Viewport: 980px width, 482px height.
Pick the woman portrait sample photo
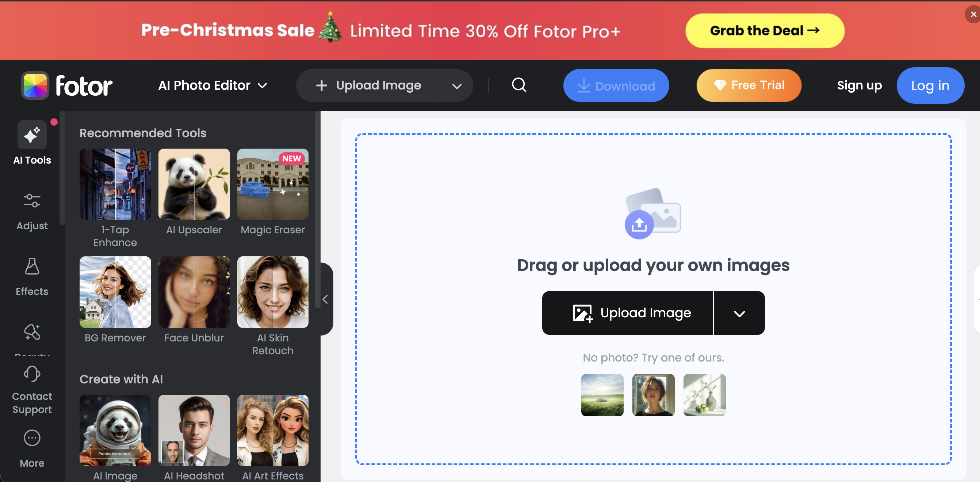653,395
